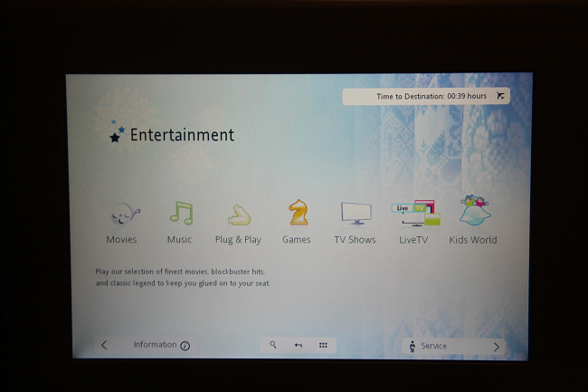Go to next section with right chevron

click(x=496, y=347)
